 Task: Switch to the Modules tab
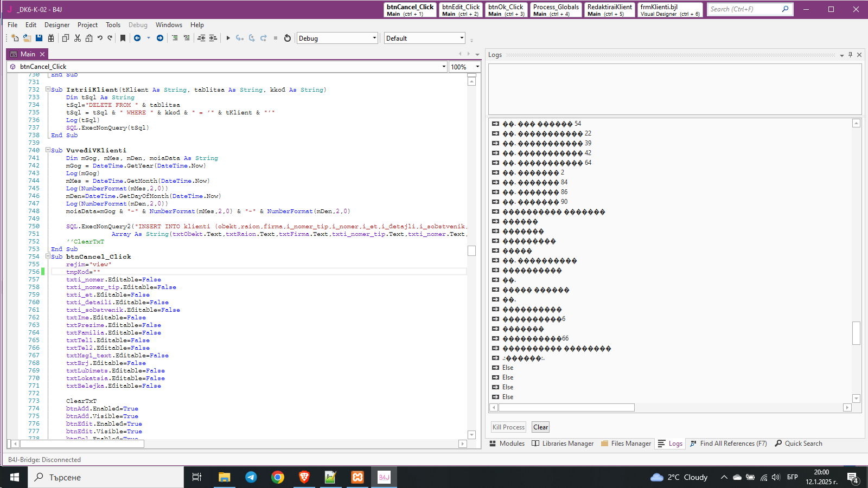coord(507,444)
